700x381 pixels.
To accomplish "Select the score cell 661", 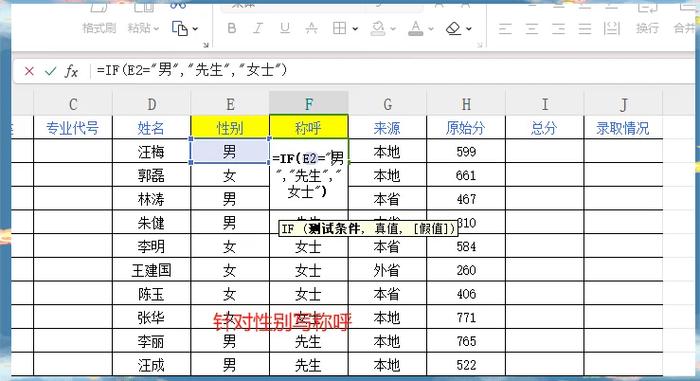I will point(466,175).
